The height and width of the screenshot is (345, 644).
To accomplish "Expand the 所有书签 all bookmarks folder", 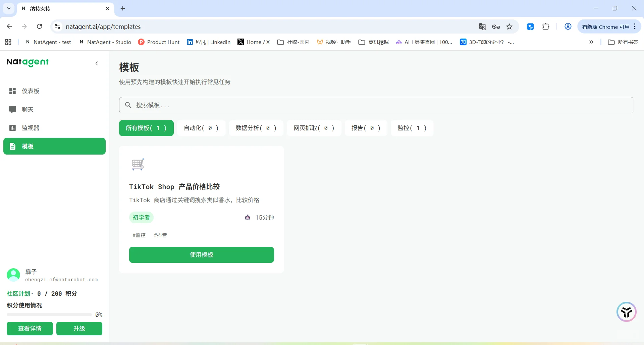I will 623,42.
